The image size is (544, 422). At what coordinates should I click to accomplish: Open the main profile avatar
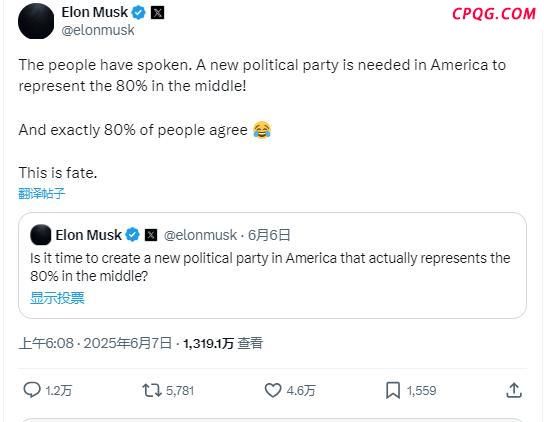pos(36,21)
